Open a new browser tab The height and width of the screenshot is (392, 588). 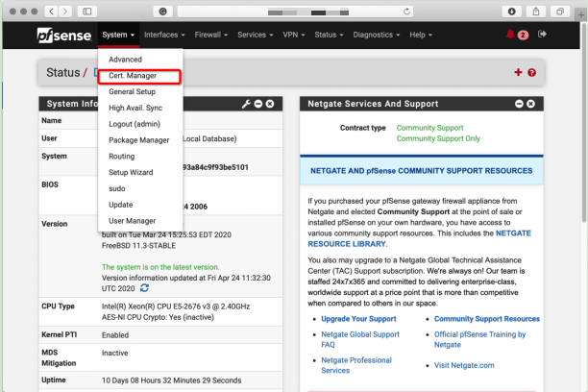[x=581, y=15]
